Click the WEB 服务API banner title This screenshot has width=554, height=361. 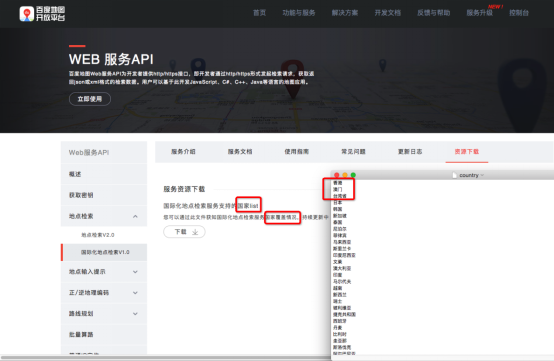[x=111, y=59]
